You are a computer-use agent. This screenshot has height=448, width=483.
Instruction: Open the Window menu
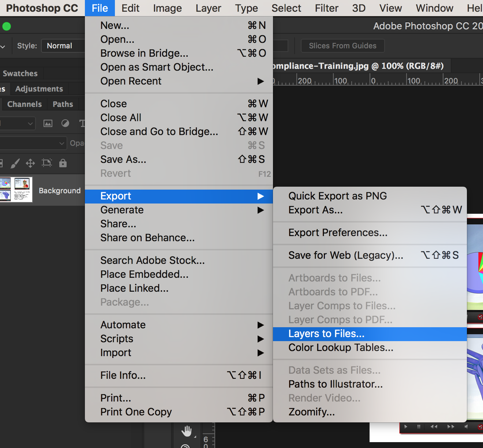[x=434, y=8]
